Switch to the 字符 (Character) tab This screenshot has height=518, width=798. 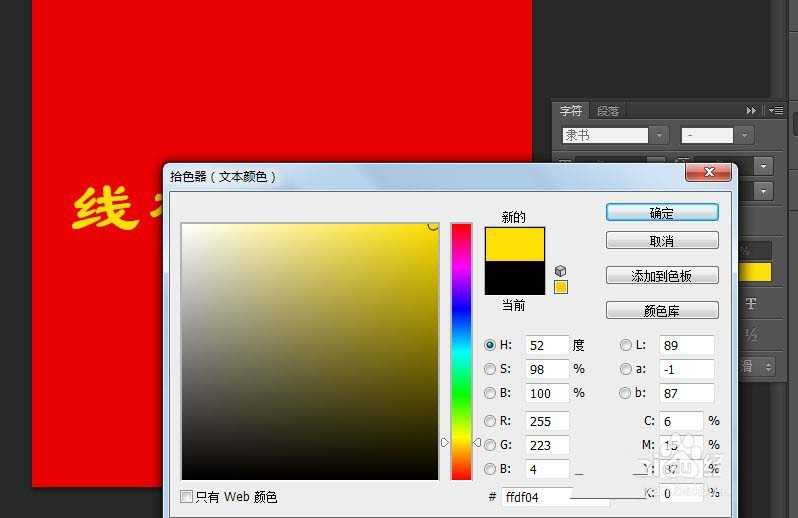[570, 111]
